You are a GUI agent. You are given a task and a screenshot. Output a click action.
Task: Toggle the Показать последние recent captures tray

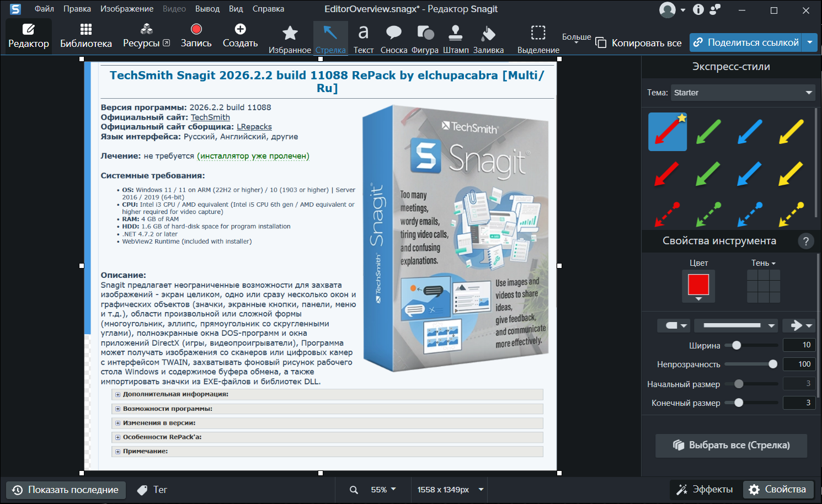coord(66,490)
